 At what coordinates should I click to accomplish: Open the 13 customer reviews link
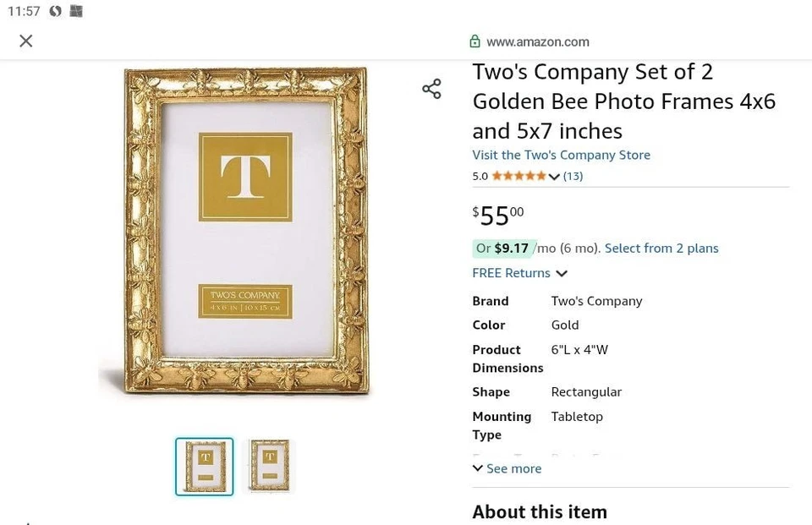pyautogui.click(x=573, y=176)
